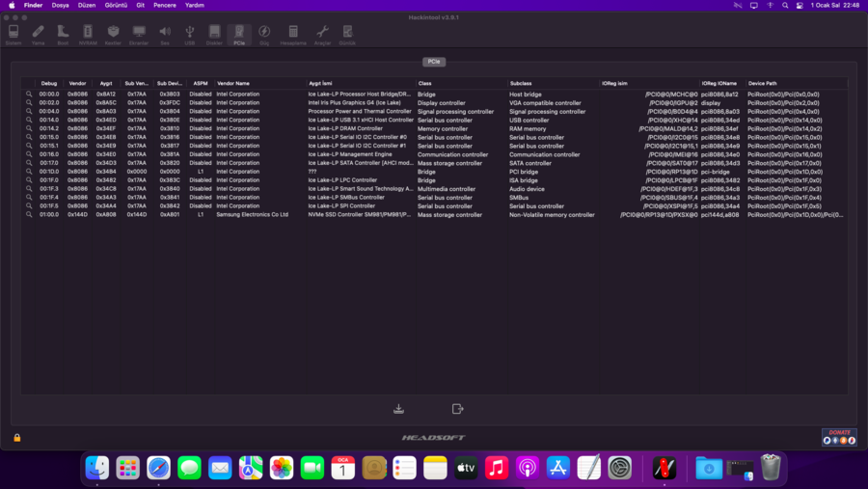Sort by the Vendor column header

coord(77,83)
